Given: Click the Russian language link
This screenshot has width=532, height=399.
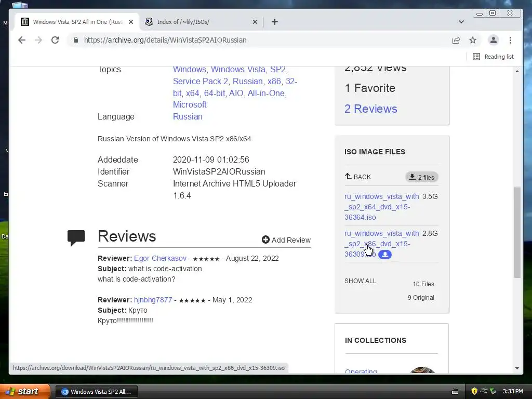Looking at the screenshot, I should [188, 117].
